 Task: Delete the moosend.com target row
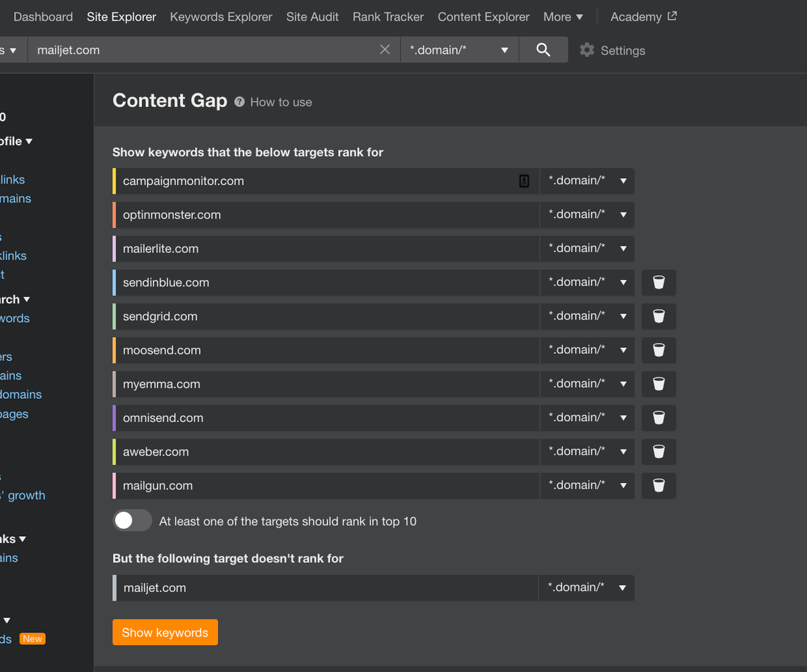click(658, 350)
